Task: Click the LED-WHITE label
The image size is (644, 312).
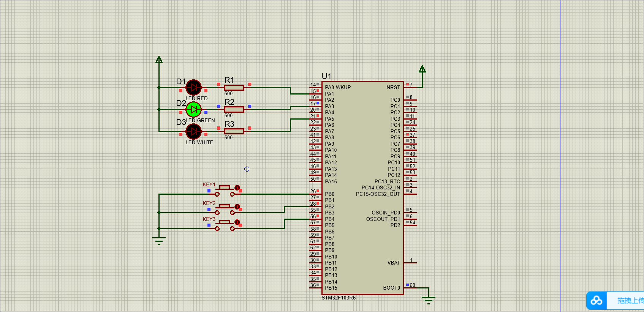Action: [x=199, y=142]
